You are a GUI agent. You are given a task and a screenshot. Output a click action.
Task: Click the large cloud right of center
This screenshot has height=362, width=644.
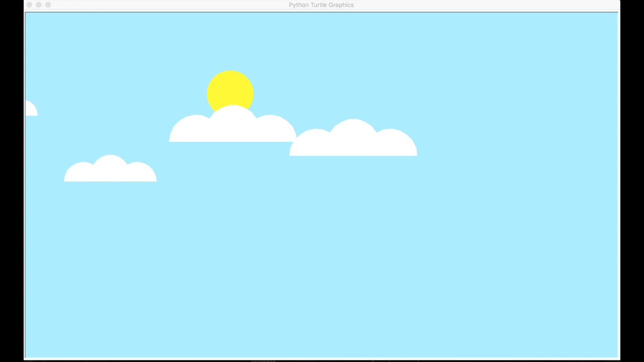click(x=353, y=141)
